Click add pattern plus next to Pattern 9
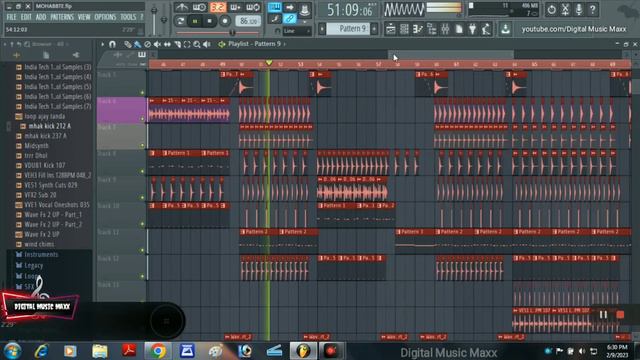This screenshot has width=640, height=360. (x=374, y=29)
